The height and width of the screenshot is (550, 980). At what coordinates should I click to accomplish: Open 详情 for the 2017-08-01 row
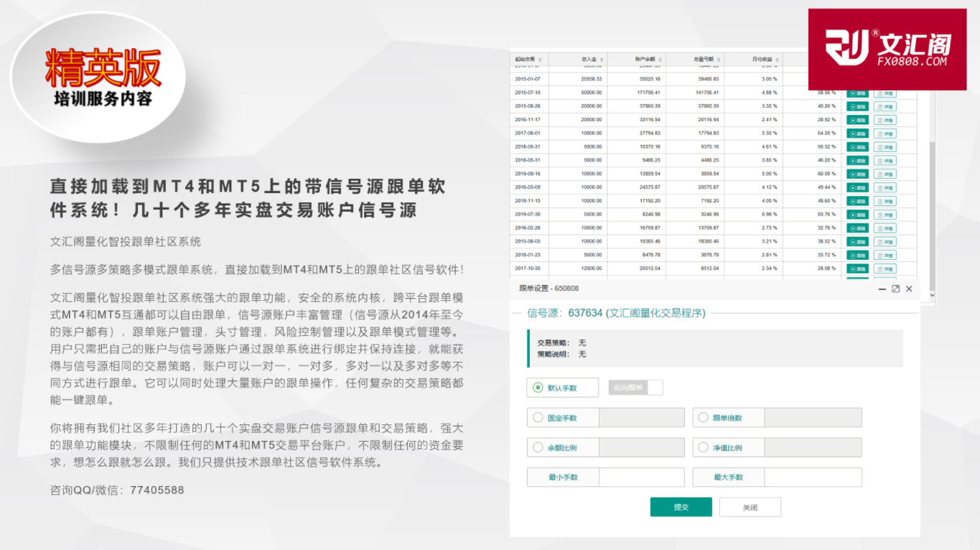pos(885,134)
